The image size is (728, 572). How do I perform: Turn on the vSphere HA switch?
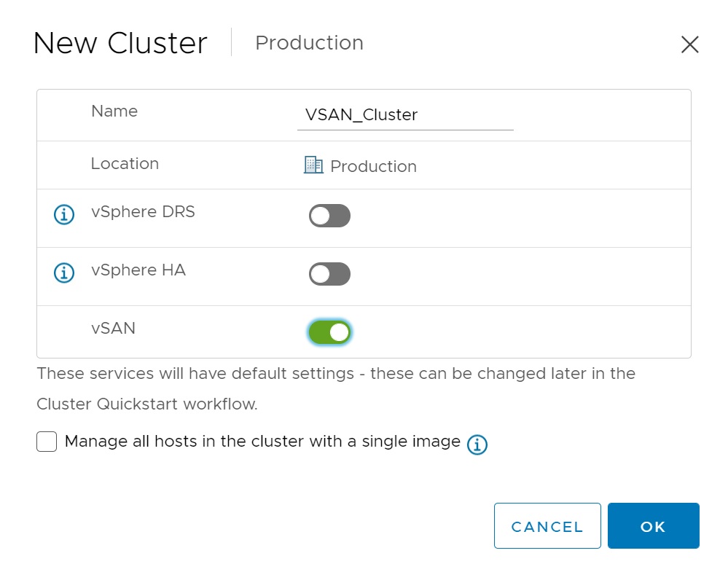pos(329,274)
